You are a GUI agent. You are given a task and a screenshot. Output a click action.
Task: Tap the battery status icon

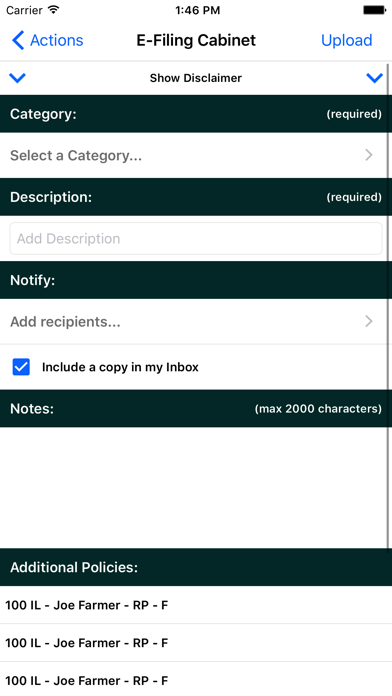(374, 10)
